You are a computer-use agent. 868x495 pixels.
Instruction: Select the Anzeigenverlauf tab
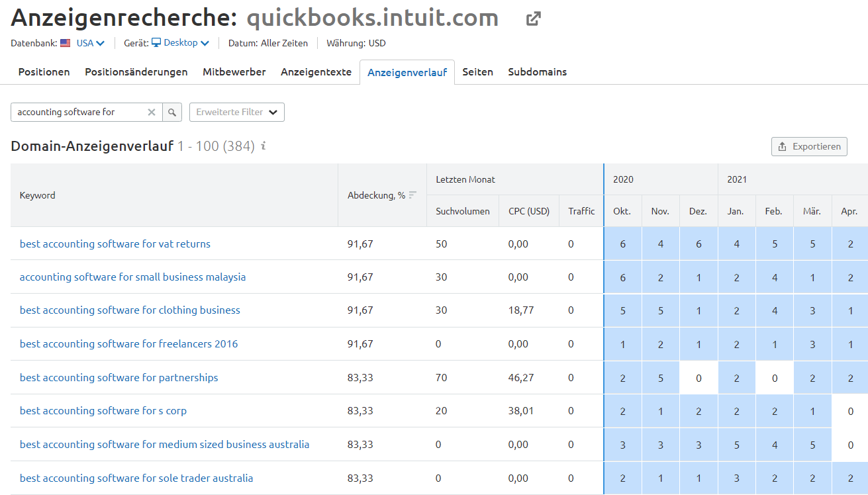coord(407,72)
